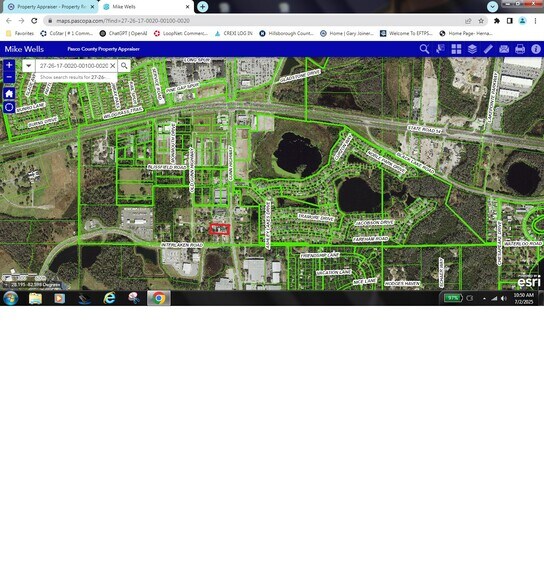Click the Mike Wells site title
The width and height of the screenshot is (544, 588).
pos(24,49)
